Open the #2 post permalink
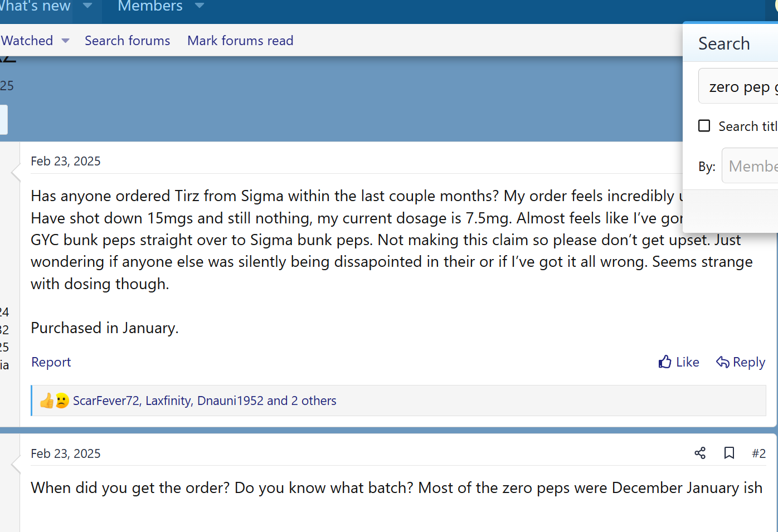Screen dimensions: 778x532 [758, 453]
